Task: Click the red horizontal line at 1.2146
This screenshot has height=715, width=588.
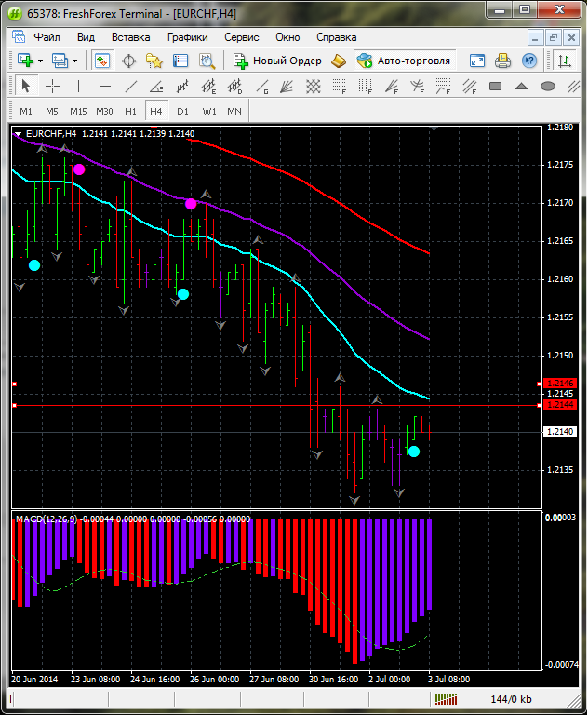Action: pyautogui.click(x=279, y=384)
